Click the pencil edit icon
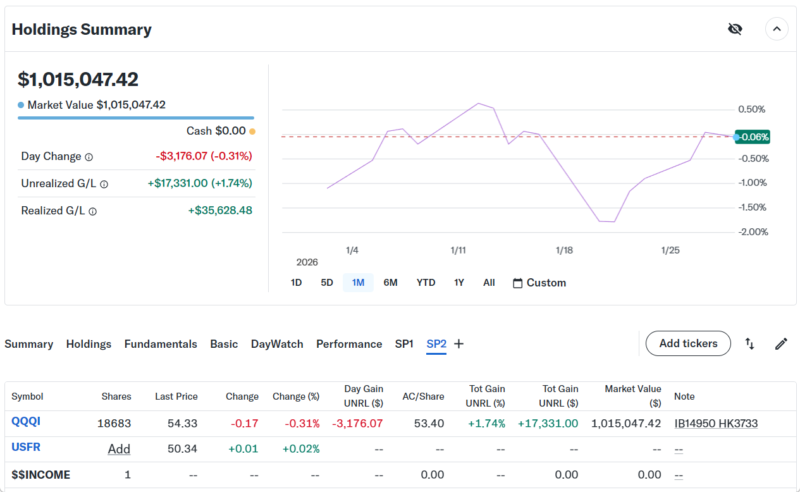Image resolution: width=800 pixels, height=492 pixels. pos(781,344)
